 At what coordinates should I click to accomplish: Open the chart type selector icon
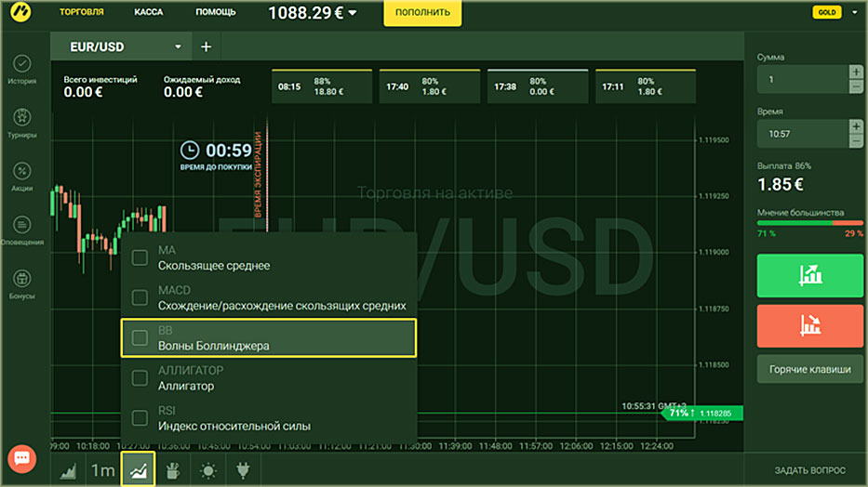point(69,470)
